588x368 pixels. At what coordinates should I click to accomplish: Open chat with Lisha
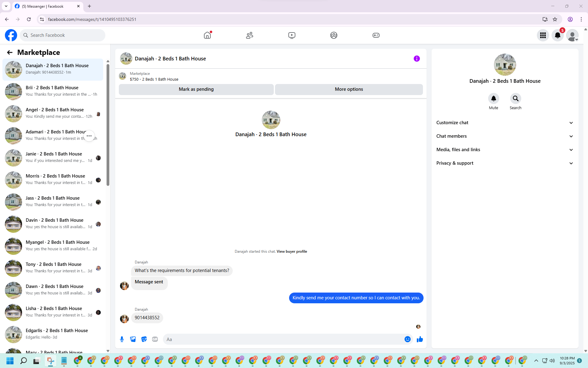[x=53, y=312]
